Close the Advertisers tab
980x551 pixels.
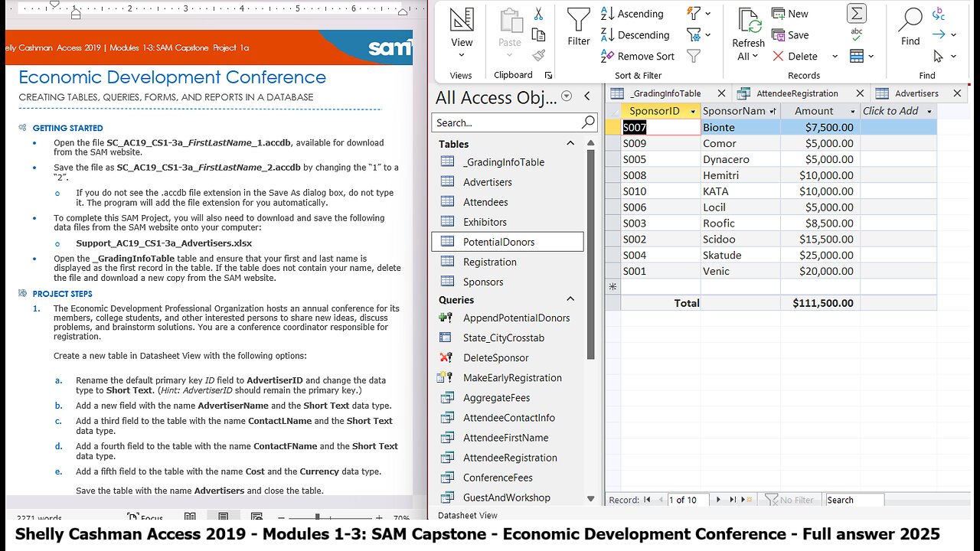pyautogui.click(x=957, y=93)
